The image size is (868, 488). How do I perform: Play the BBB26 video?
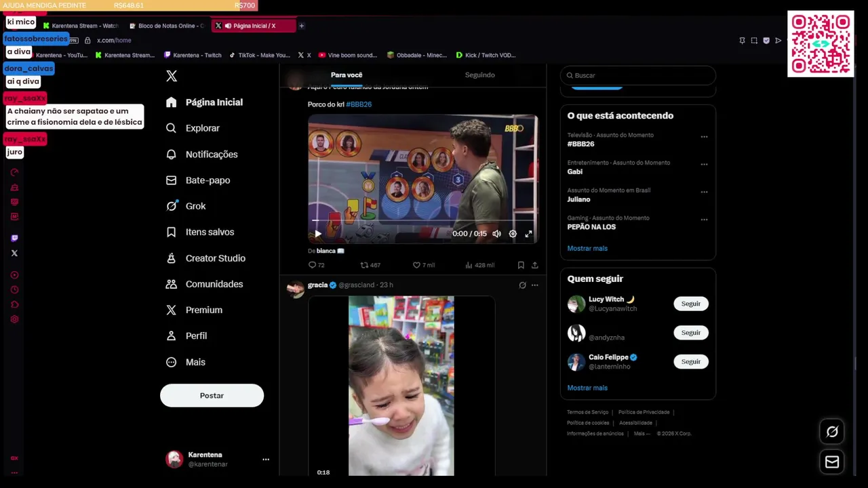317,234
